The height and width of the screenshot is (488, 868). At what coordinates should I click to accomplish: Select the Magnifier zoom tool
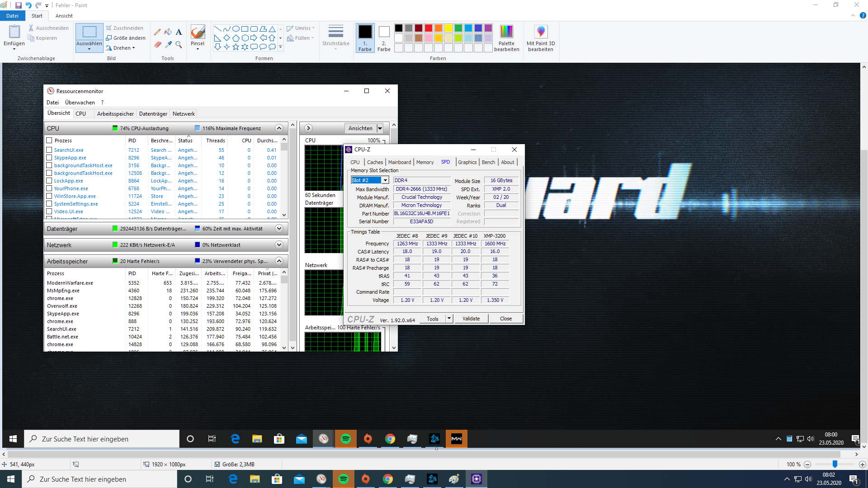point(179,44)
